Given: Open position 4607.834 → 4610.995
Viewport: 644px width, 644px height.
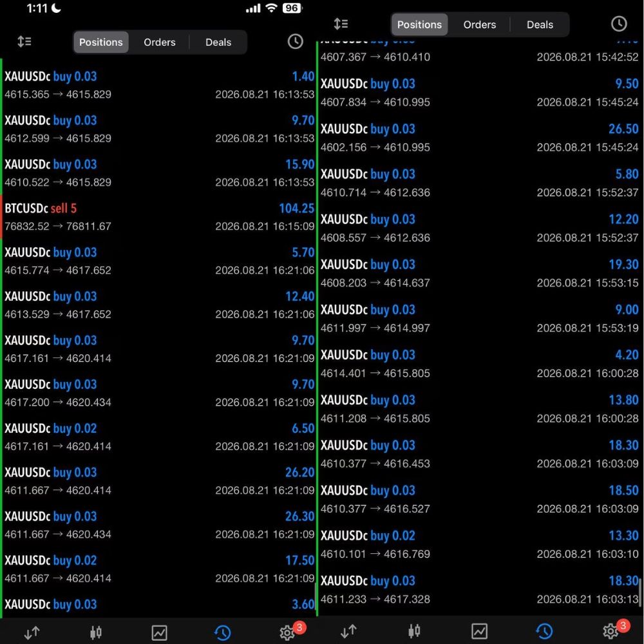Looking at the screenshot, I should pos(480,92).
